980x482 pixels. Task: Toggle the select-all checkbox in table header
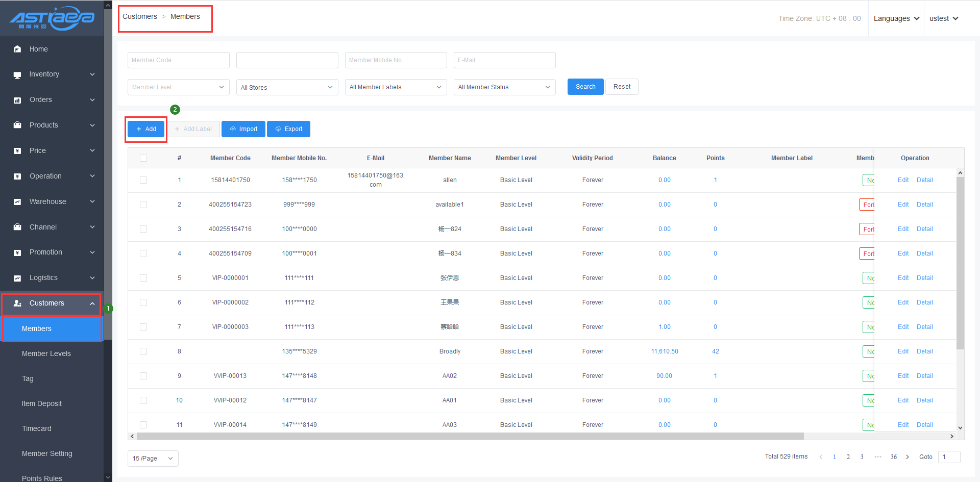pyautogui.click(x=143, y=158)
